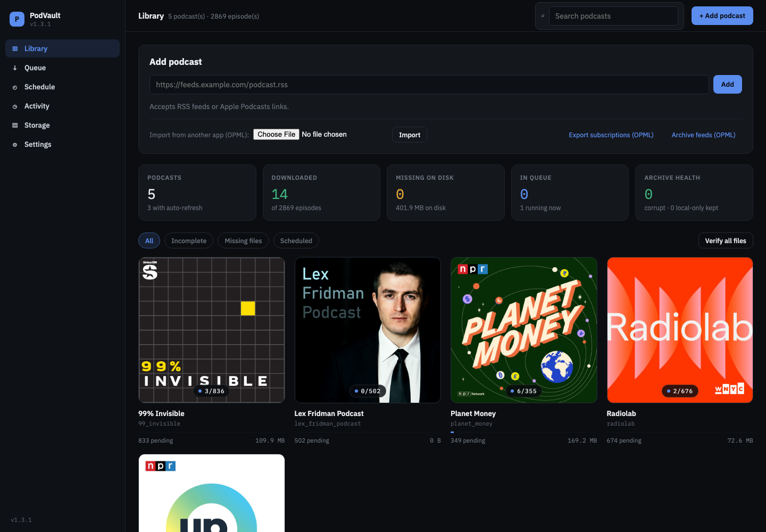
Task: Open the Queue section
Action: 62,68
